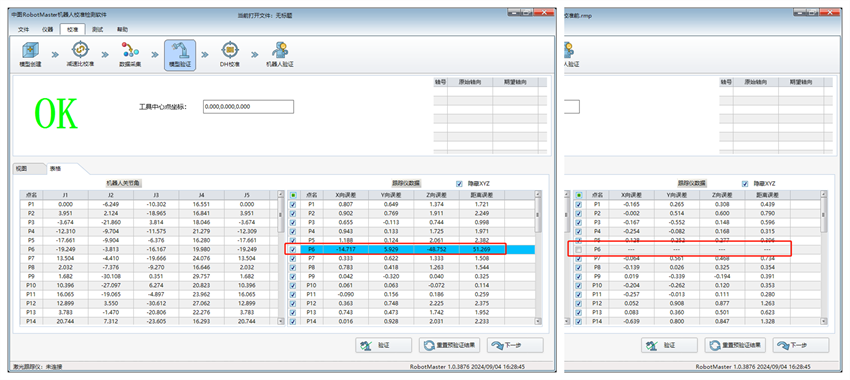Click the green select-all icon in right window table header
The width and height of the screenshot is (850, 380).
[579, 195]
